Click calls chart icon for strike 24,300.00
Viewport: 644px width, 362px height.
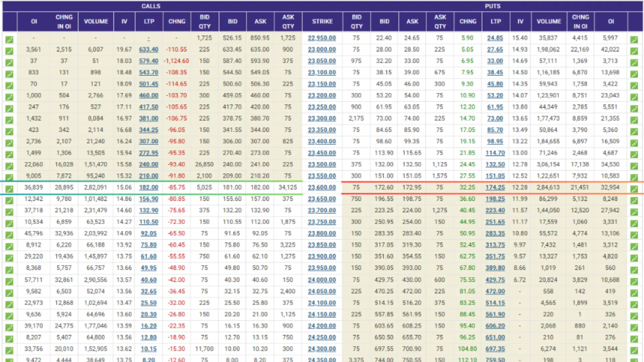tap(9, 351)
